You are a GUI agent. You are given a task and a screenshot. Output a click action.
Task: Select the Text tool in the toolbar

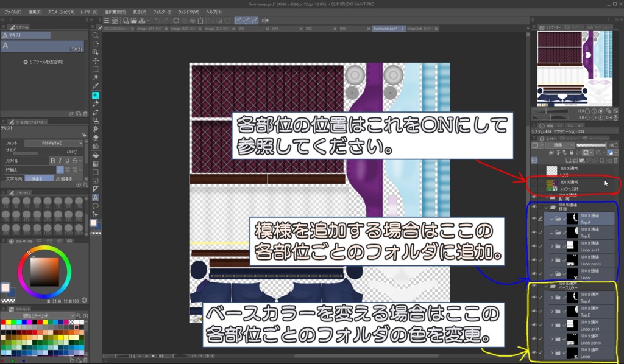96,197
